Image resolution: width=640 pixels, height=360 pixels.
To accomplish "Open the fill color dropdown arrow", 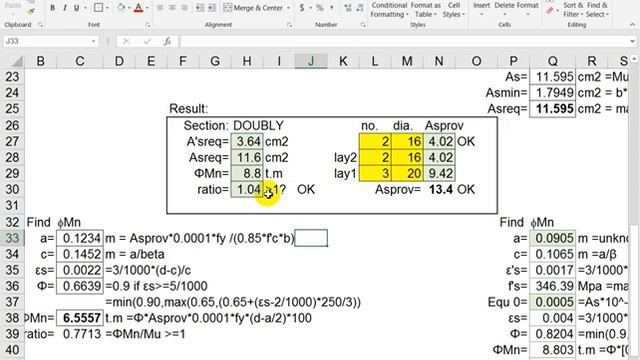I will 130,8.
